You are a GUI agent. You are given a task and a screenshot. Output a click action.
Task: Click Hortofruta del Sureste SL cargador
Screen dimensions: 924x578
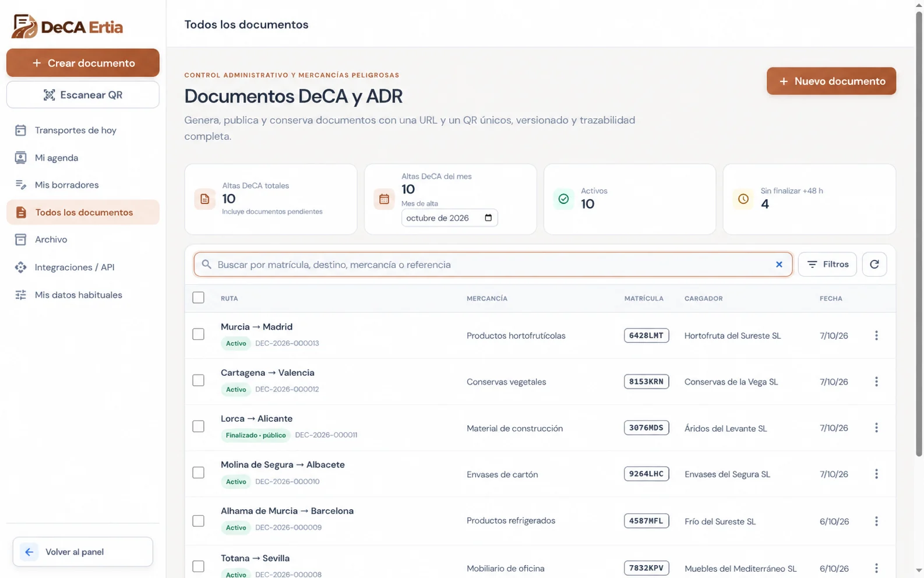tap(732, 336)
